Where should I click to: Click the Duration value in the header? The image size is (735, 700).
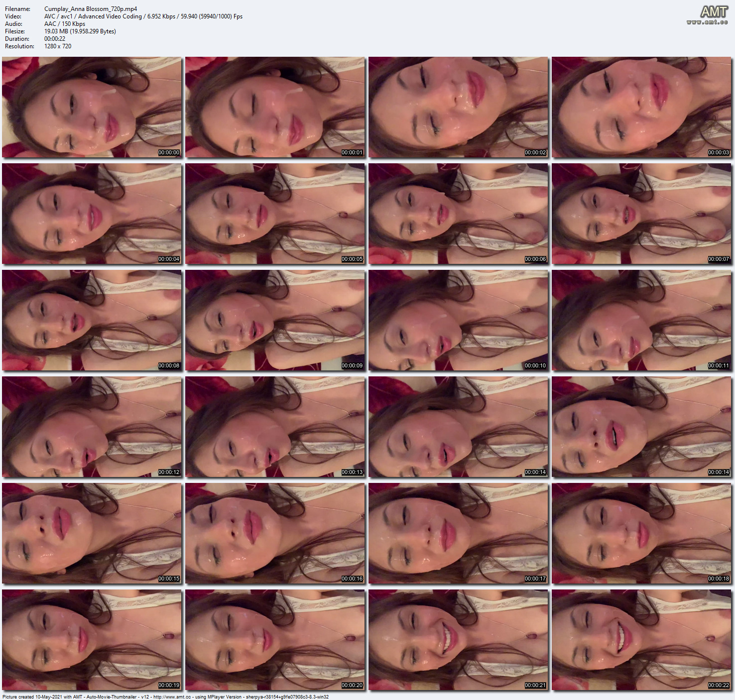click(55, 39)
